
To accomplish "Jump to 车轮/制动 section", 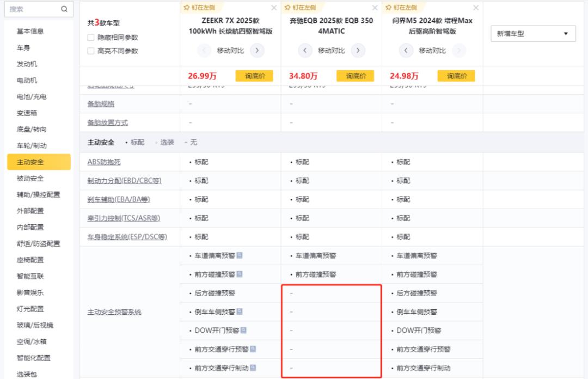I will coord(32,145).
